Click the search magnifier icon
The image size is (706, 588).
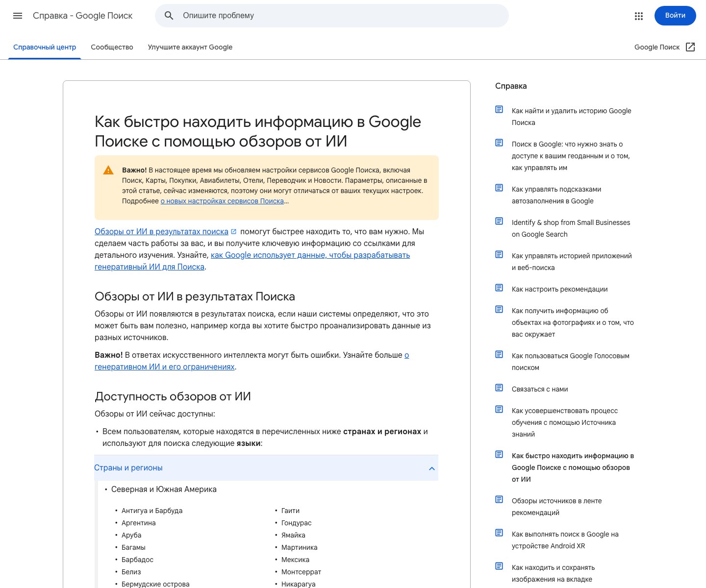click(169, 16)
